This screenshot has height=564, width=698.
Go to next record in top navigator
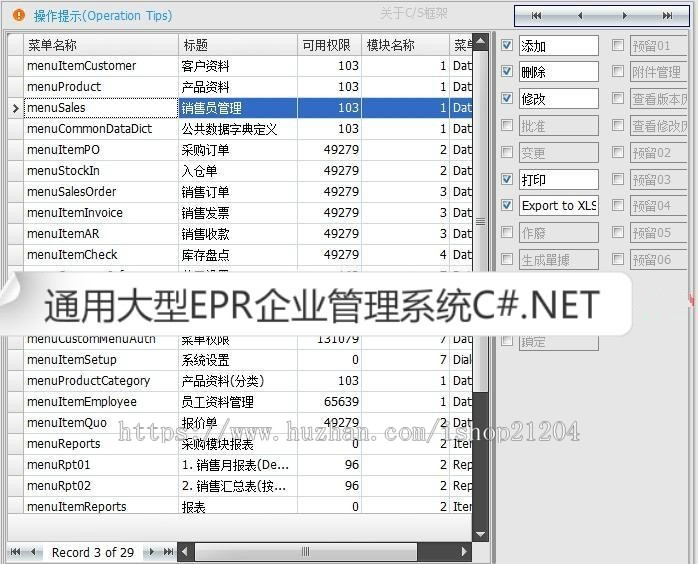point(624,16)
